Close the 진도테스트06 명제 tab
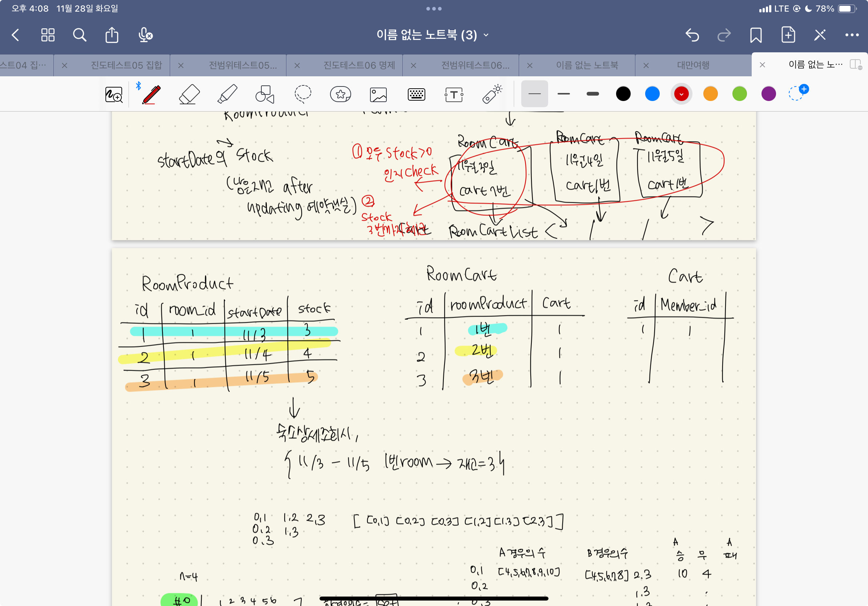The height and width of the screenshot is (606, 868). click(x=297, y=65)
